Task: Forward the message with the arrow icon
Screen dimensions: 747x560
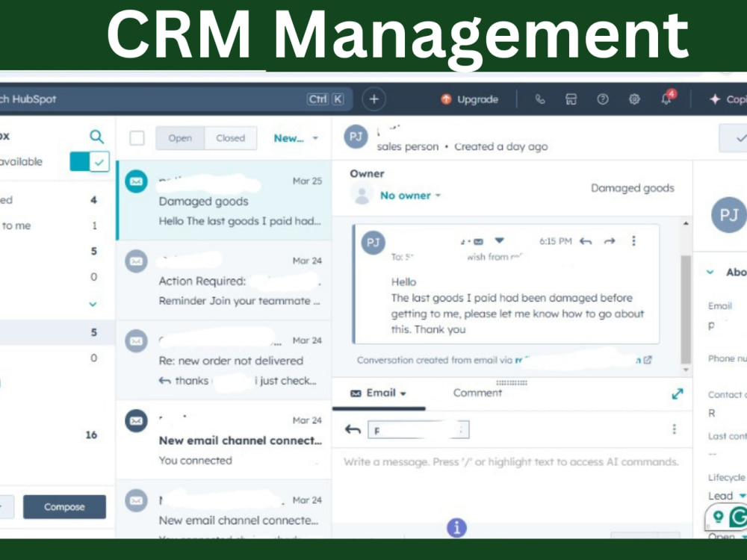Action: tap(610, 241)
